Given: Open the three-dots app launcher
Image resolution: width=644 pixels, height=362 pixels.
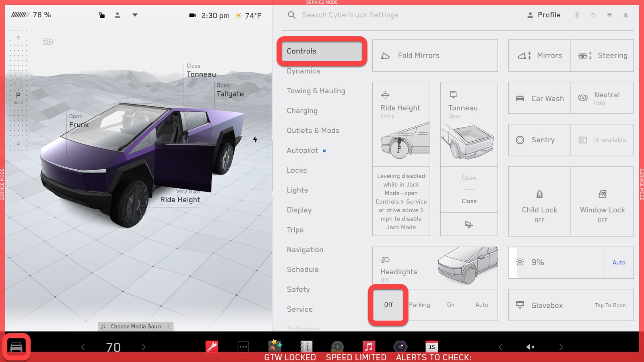Looking at the screenshot, I should click(x=243, y=347).
